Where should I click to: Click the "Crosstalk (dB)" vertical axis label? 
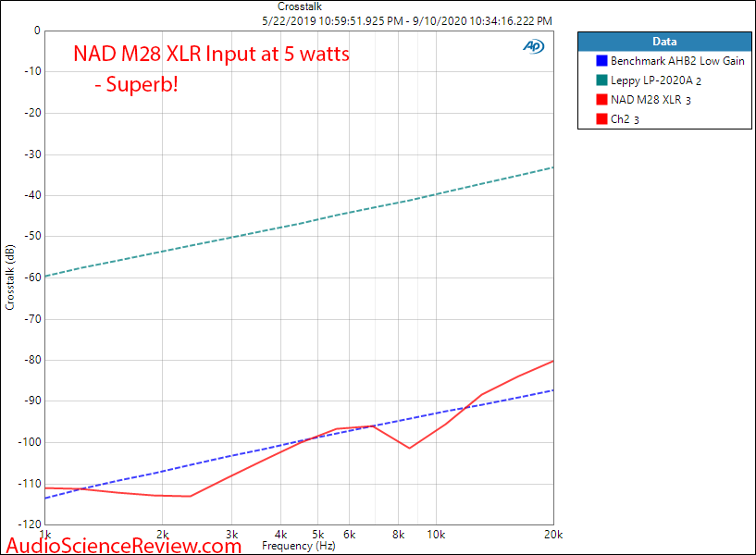point(10,277)
